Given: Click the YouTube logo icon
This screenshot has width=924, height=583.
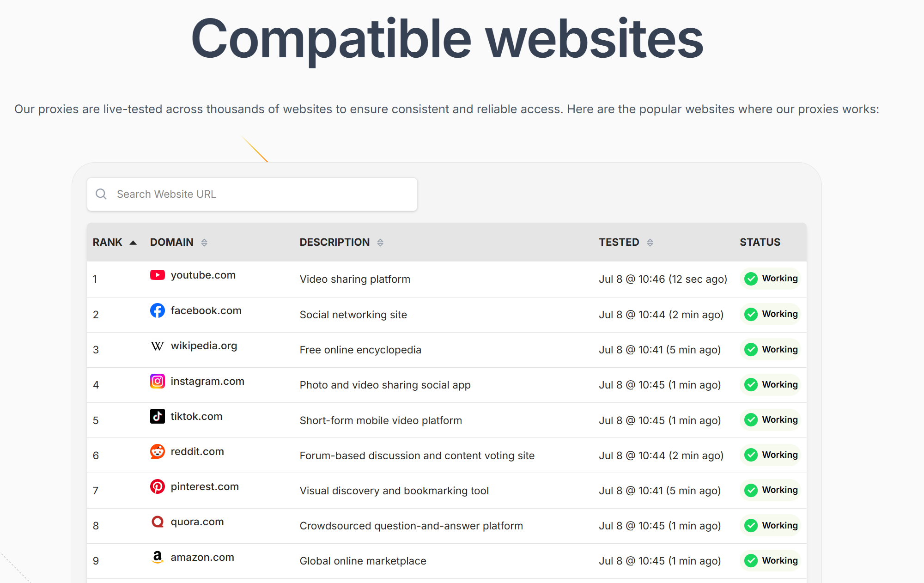Looking at the screenshot, I should coord(157,275).
